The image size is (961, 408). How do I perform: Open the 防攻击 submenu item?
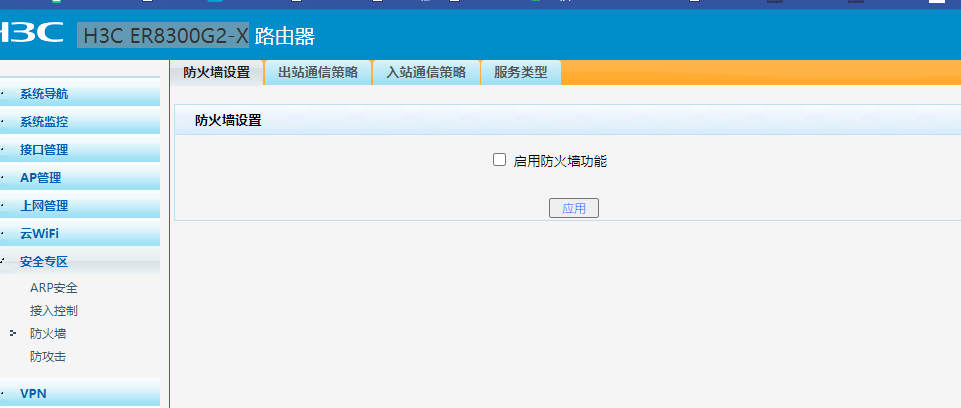pyautogui.click(x=48, y=357)
